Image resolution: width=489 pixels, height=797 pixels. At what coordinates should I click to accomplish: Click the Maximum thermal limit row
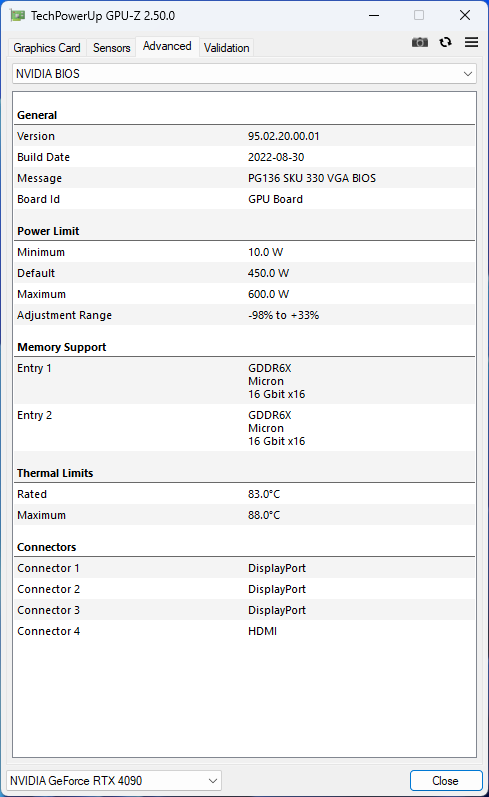pyautogui.click(x=244, y=515)
